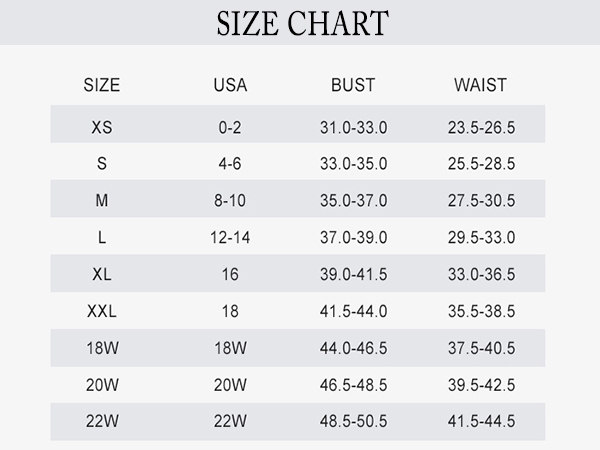
Task: Click the XXL size label
Action: tap(102, 311)
